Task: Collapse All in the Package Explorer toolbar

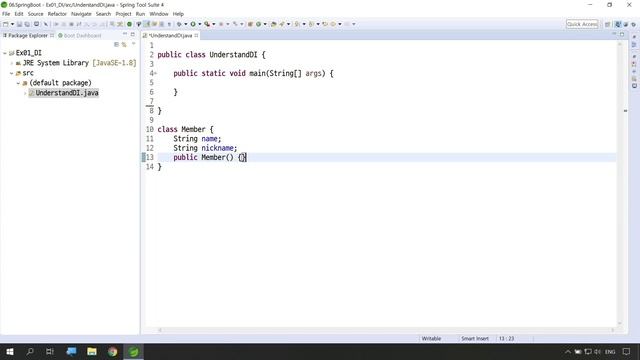Action: coord(116,44)
